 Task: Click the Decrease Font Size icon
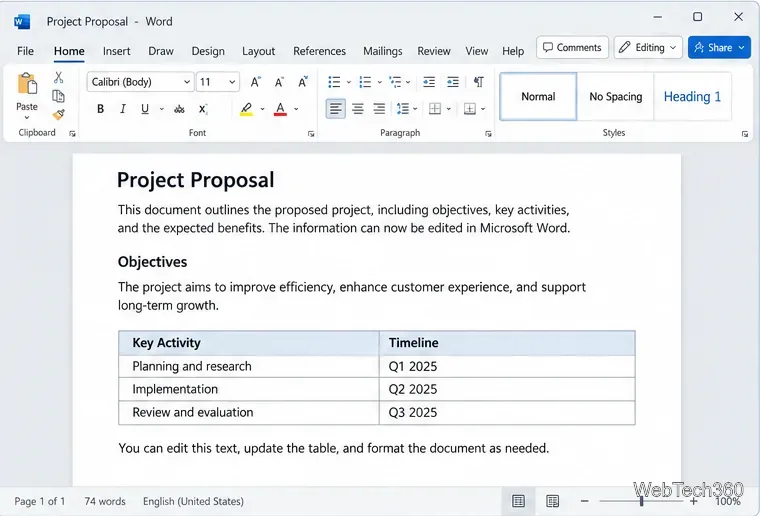click(x=279, y=82)
